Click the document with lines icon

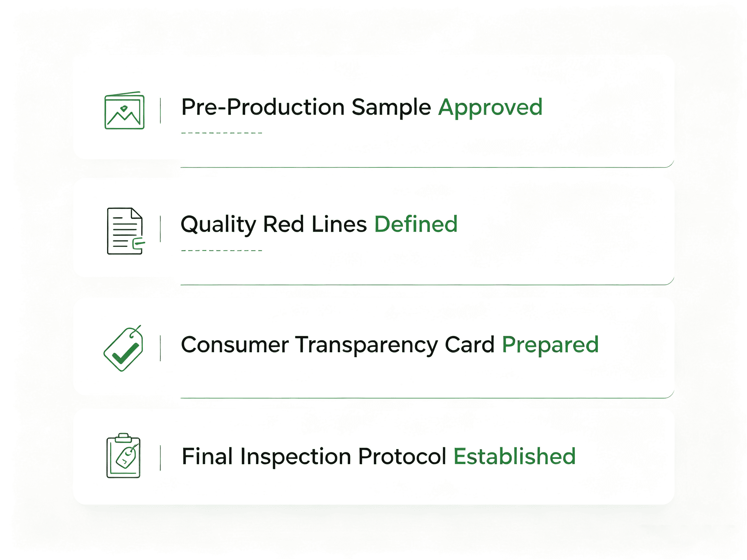[x=125, y=231]
